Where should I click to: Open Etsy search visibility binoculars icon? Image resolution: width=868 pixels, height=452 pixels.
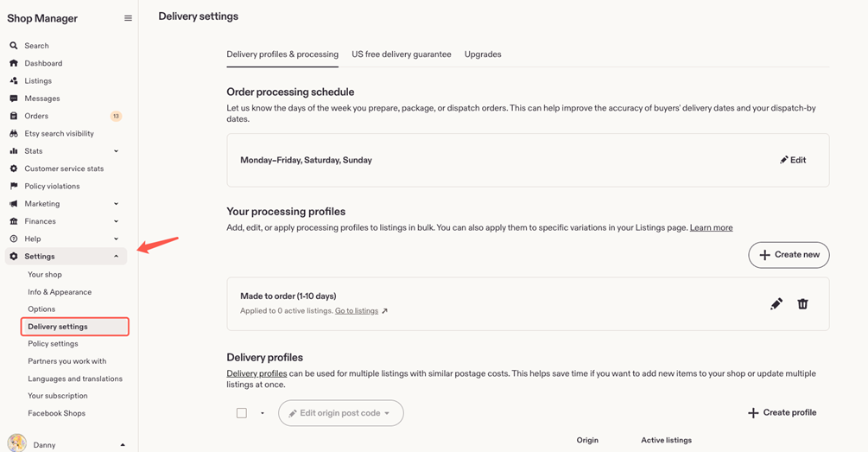click(14, 133)
